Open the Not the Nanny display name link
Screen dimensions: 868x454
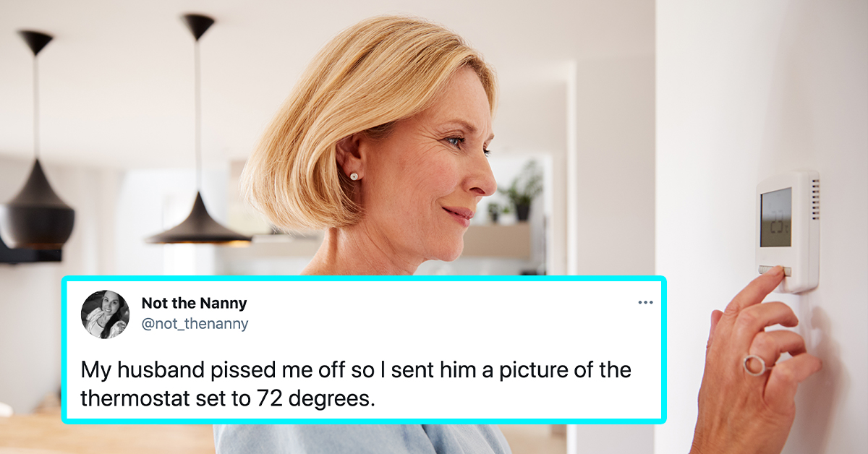pos(194,303)
